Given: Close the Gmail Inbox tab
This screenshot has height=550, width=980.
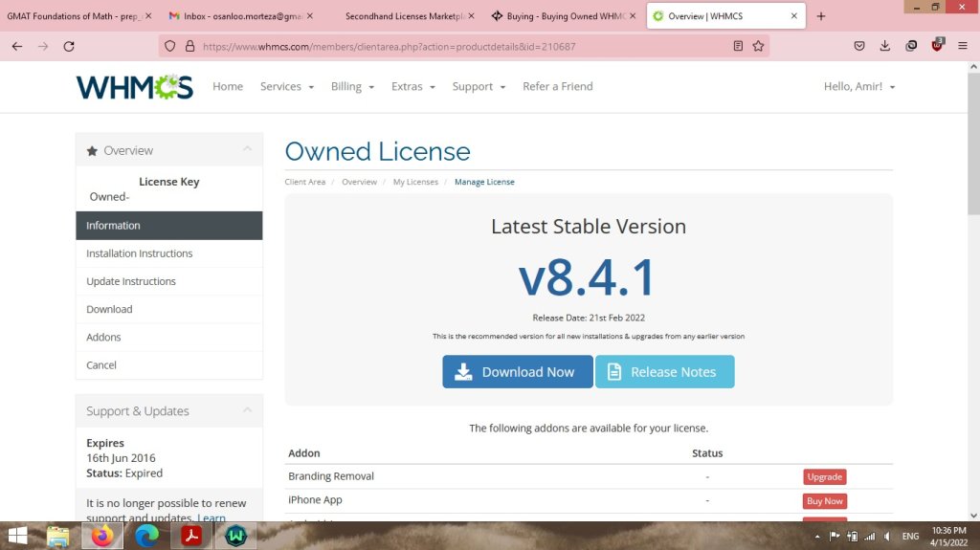Looking at the screenshot, I should [310, 15].
